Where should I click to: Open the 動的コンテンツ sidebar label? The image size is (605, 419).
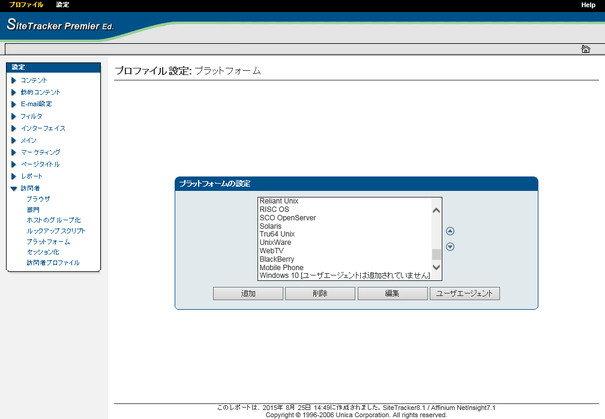point(41,92)
